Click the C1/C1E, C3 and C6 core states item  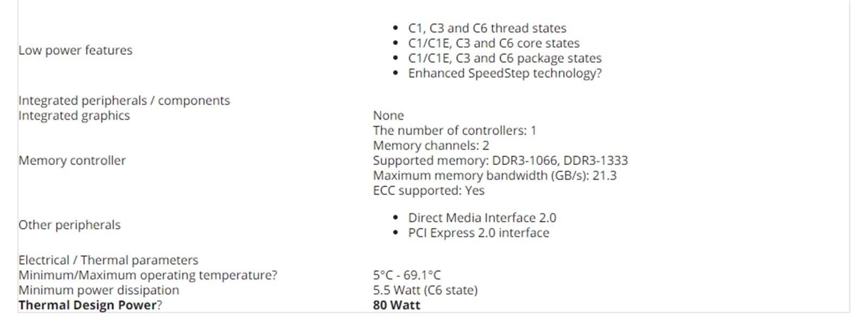(494, 43)
